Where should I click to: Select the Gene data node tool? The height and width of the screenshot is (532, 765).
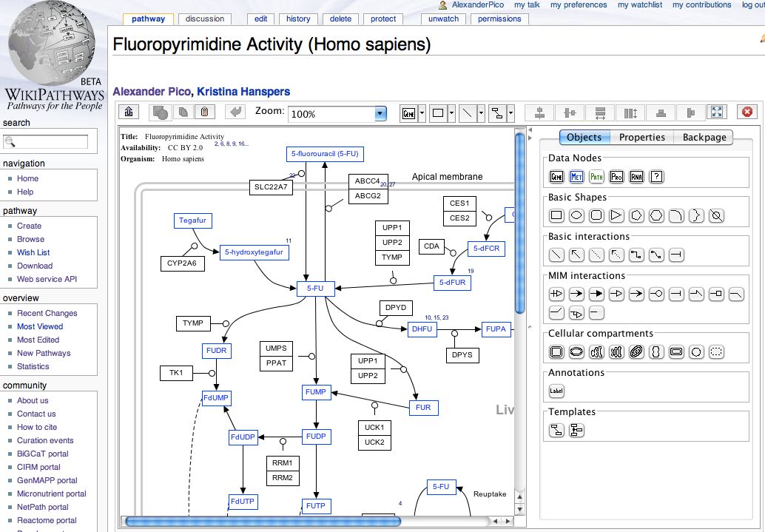click(557, 176)
